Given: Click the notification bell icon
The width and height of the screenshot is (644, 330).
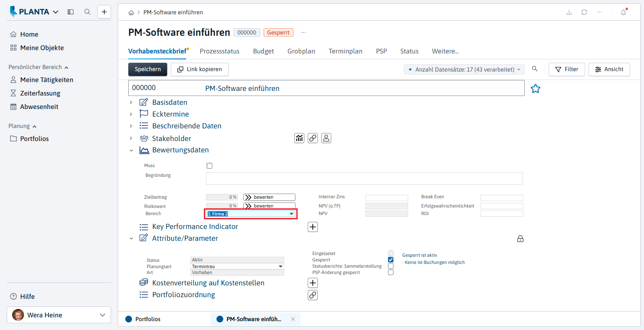Looking at the screenshot, I should (x=623, y=12).
